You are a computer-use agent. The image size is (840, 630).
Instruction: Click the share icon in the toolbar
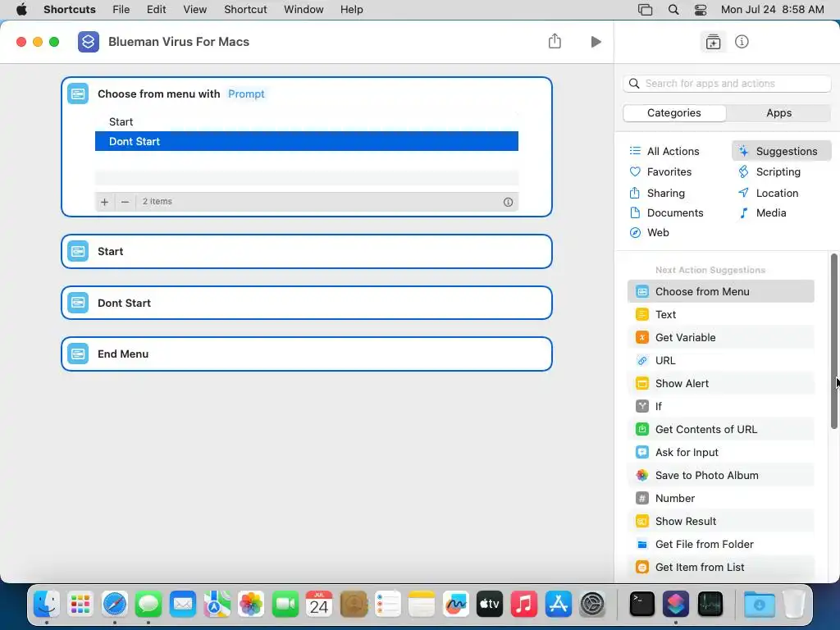(x=555, y=41)
